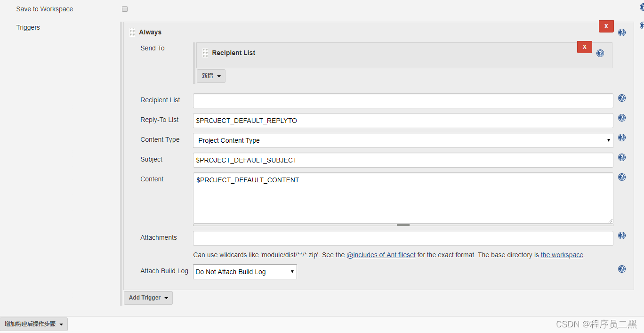Open help for the Always trigger

click(x=622, y=32)
